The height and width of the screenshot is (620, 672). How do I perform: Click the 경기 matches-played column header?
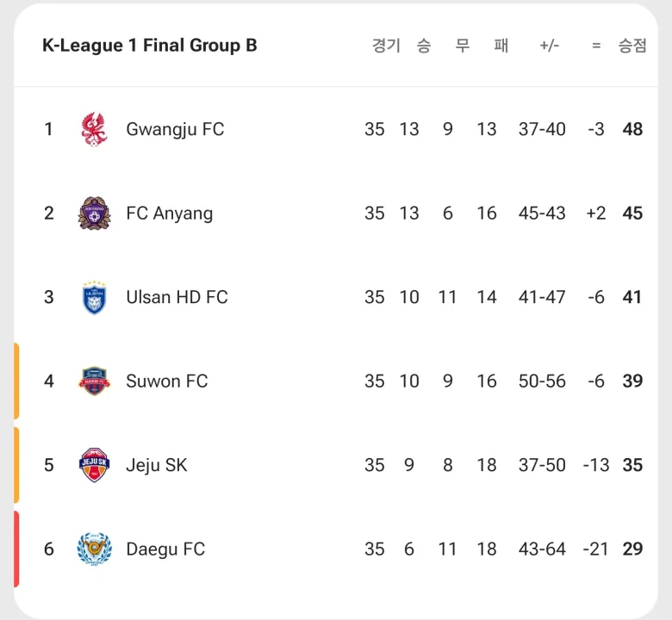(x=386, y=46)
